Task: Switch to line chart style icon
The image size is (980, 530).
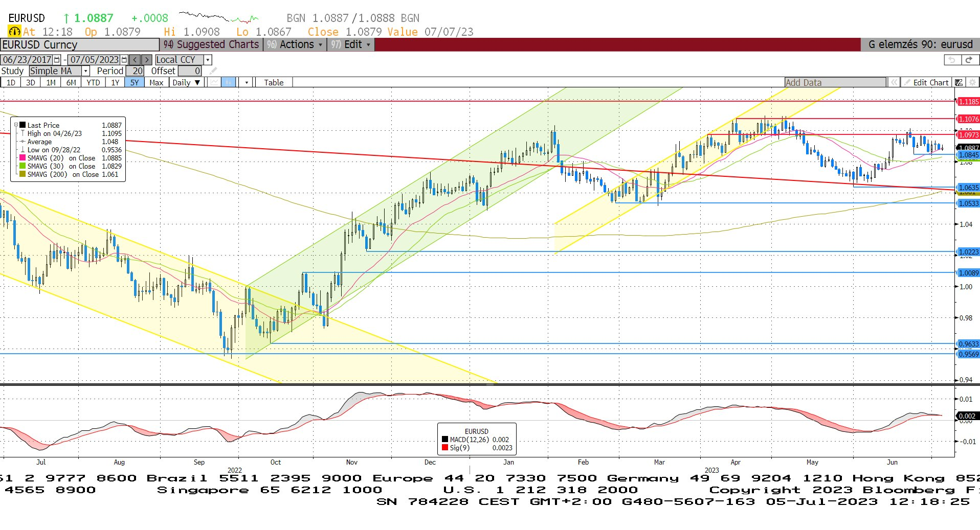Action: click(x=215, y=82)
